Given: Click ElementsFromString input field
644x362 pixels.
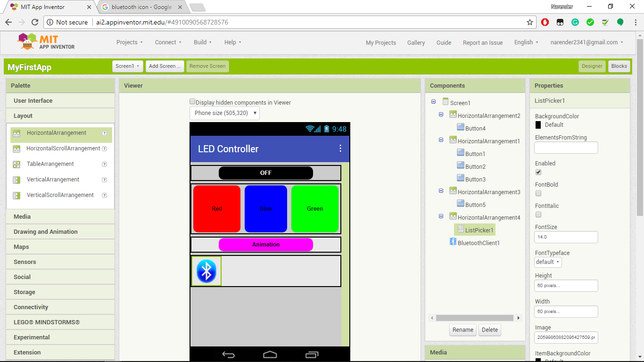Looking at the screenshot, I should point(566,148).
